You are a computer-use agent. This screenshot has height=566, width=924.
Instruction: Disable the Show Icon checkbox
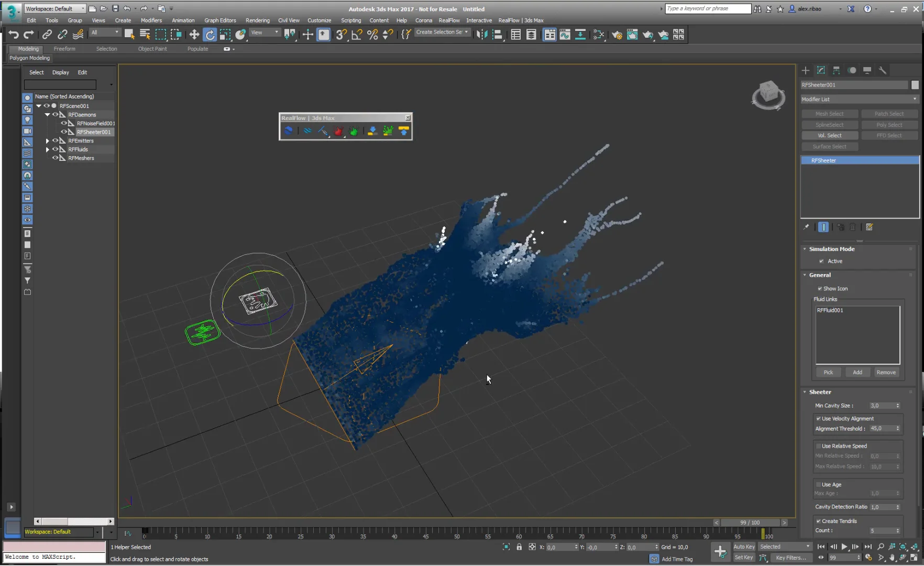[x=820, y=288]
